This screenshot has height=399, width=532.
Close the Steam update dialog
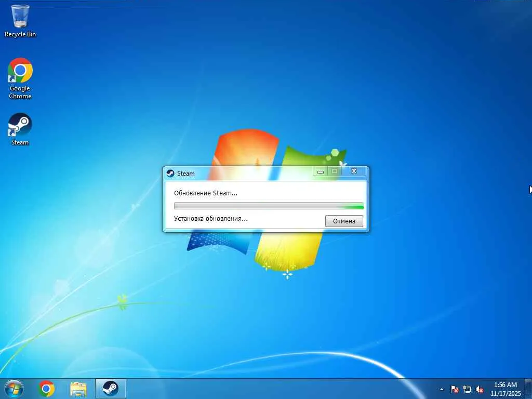tap(354, 171)
